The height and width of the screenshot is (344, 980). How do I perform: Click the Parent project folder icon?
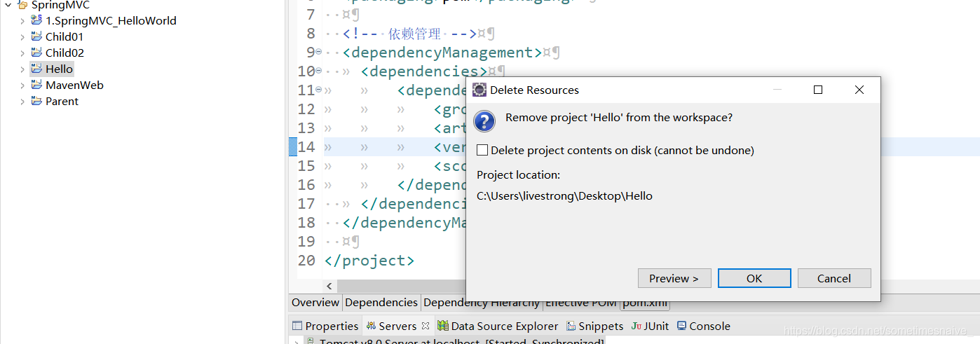click(36, 101)
